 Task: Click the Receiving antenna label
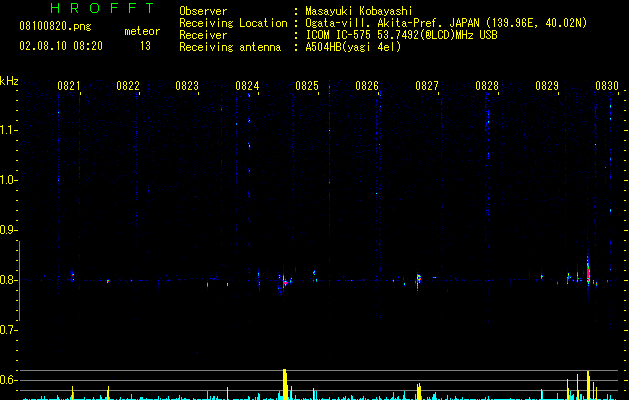pyautogui.click(x=230, y=47)
